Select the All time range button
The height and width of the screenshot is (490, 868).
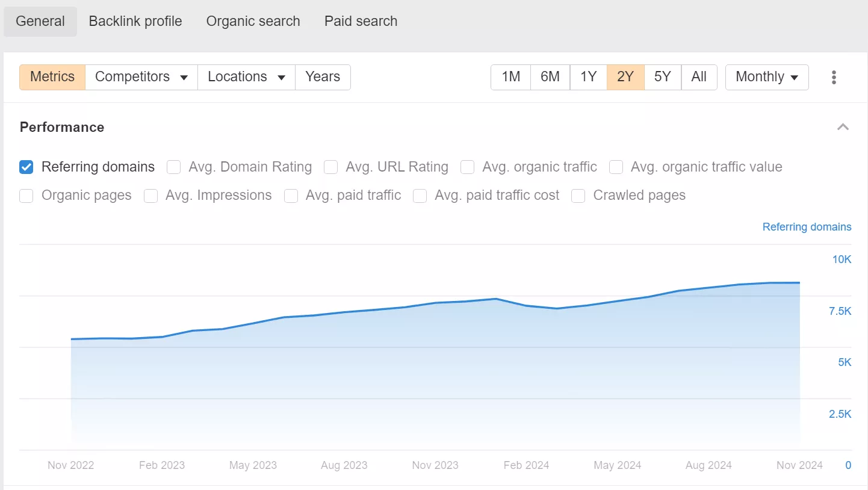[x=699, y=77]
